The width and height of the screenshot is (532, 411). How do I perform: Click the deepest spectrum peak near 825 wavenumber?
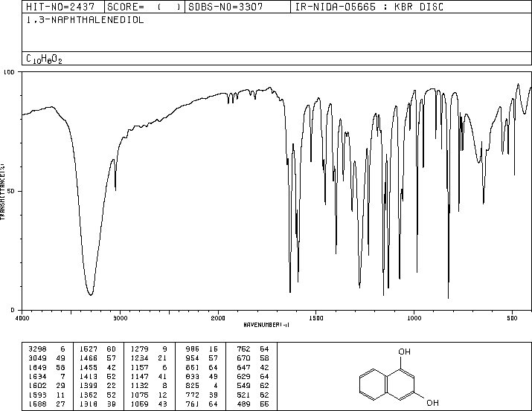[x=448, y=297]
